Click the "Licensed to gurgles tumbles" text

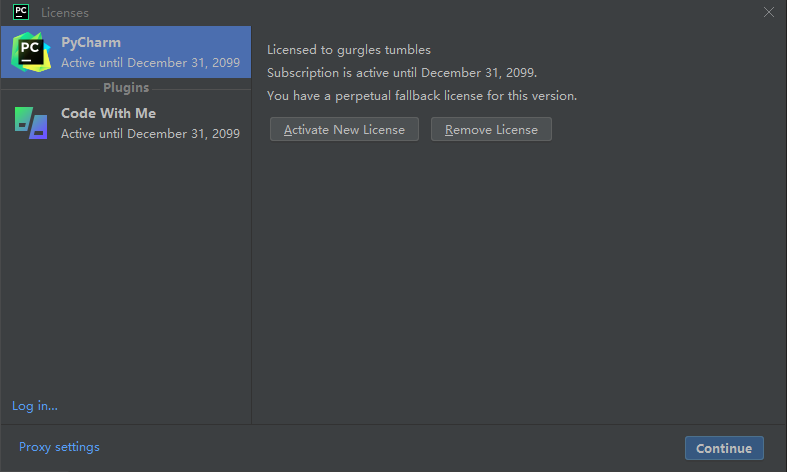pyautogui.click(x=349, y=50)
